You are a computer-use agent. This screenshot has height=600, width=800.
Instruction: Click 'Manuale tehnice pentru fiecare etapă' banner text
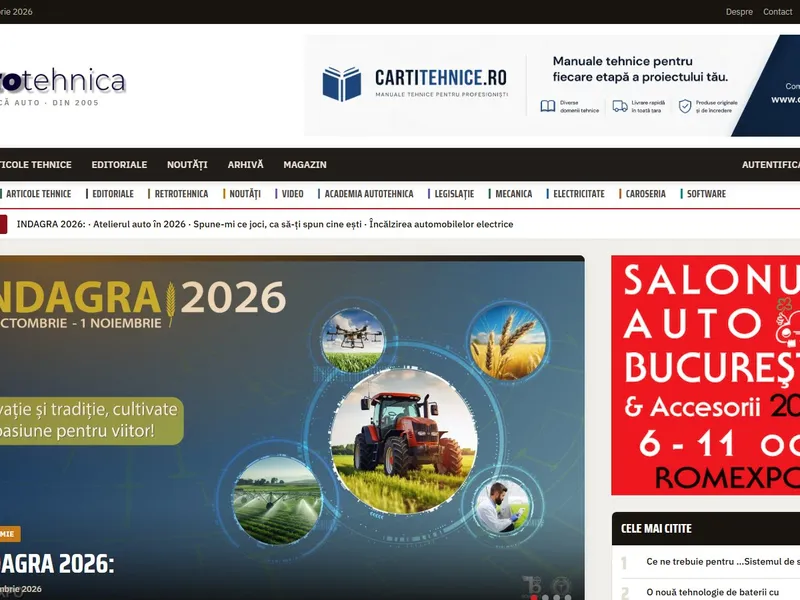pos(640,69)
